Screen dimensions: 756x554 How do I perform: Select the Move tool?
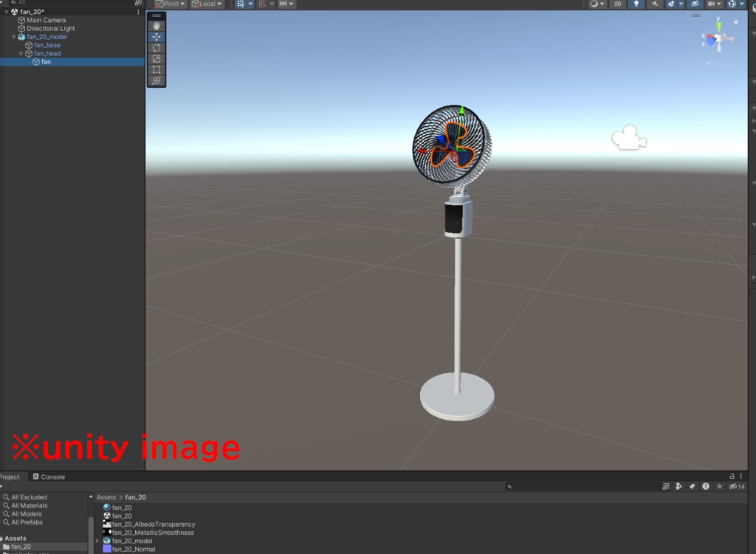coord(157,37)
